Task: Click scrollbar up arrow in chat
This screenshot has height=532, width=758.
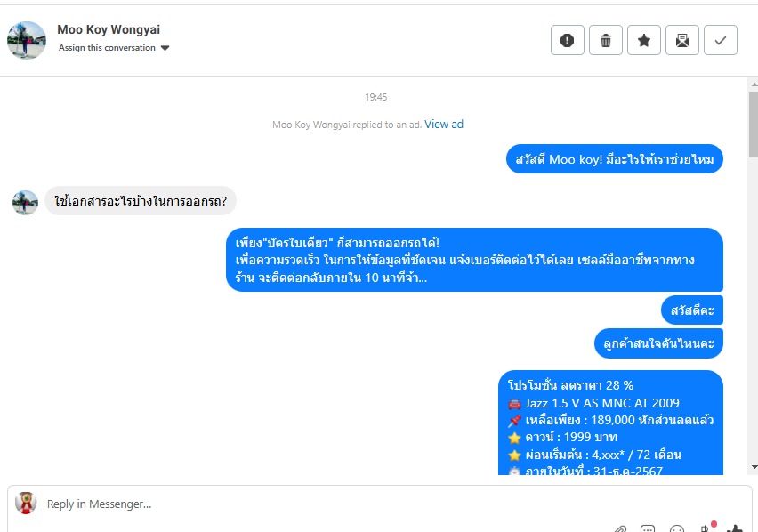Action: coord(754,85)
